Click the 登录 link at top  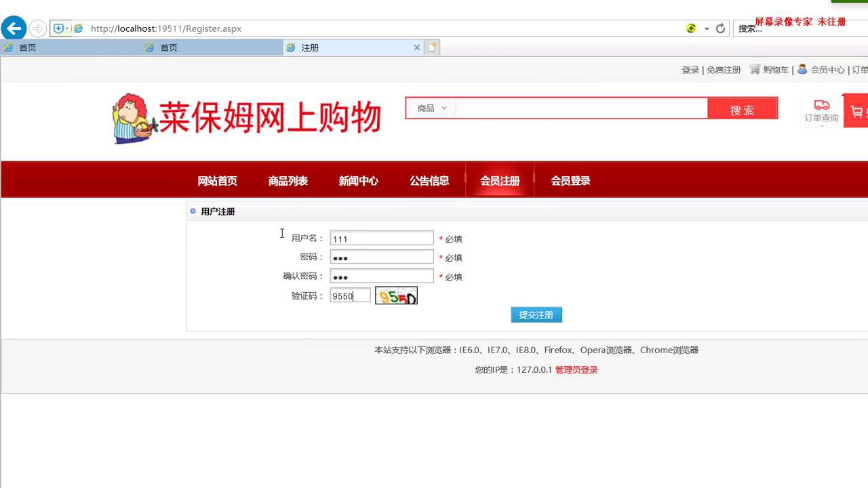(690, 70)
